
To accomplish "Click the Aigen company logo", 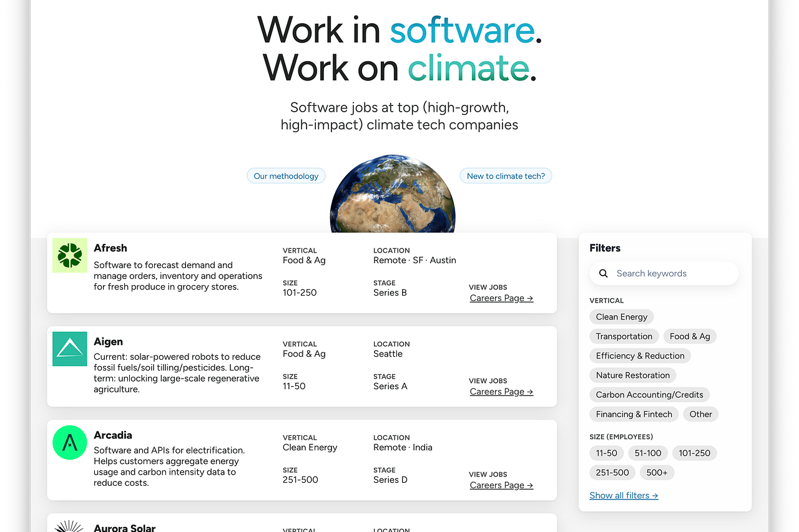I will click(x=70, y=349).
